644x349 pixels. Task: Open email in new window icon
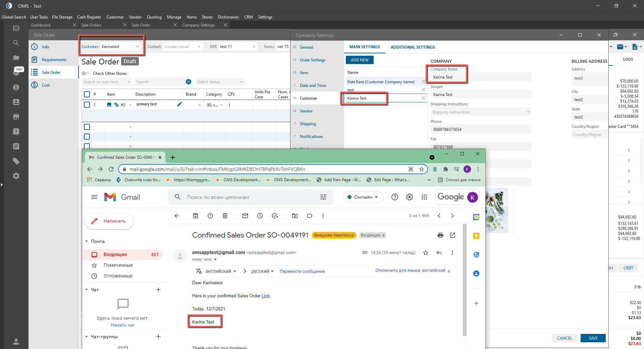click(452, 235)
